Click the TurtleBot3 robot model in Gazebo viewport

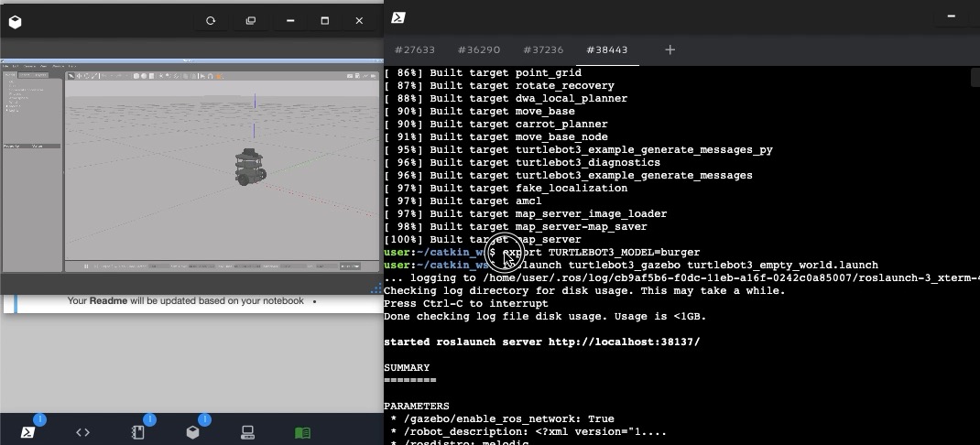pos(250,167)
